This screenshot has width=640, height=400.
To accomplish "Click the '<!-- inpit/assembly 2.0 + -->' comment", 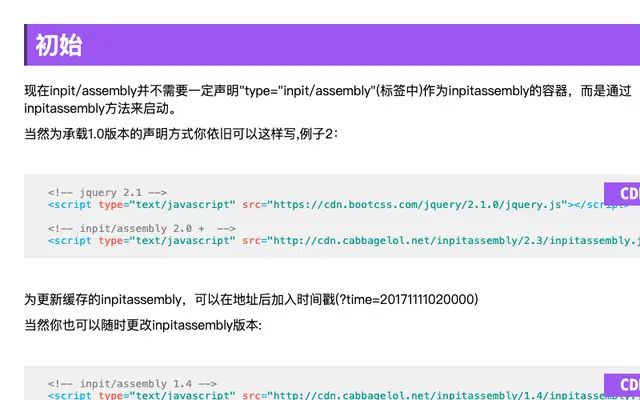I will (142, 228).
